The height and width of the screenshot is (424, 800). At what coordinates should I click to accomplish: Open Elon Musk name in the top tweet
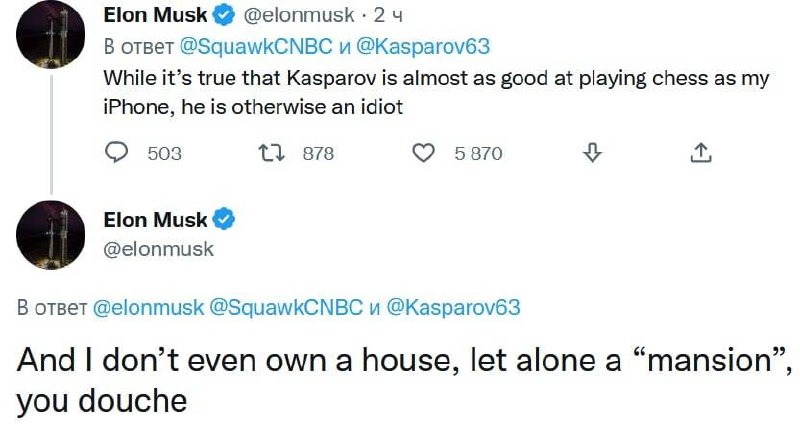click(155, 16)
